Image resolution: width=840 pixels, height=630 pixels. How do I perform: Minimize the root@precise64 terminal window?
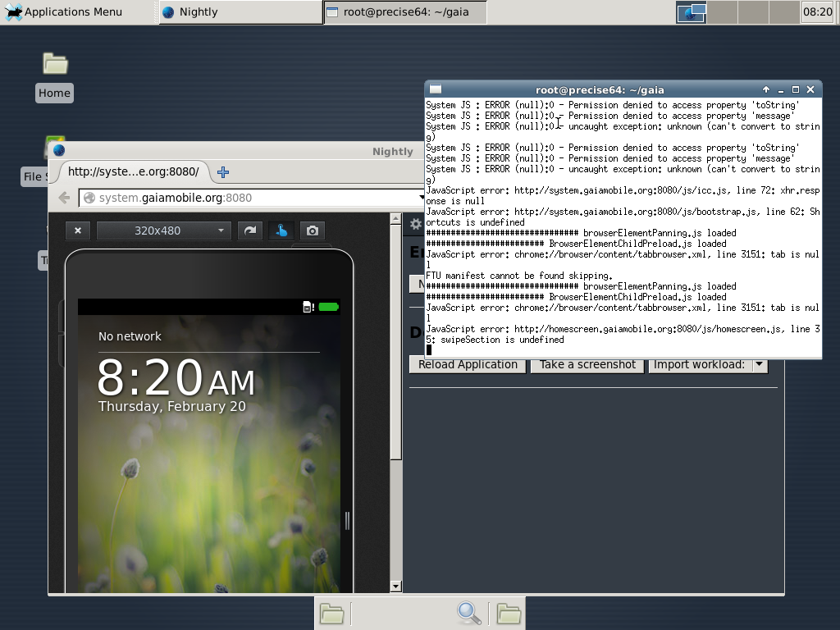tap(781, 89)
